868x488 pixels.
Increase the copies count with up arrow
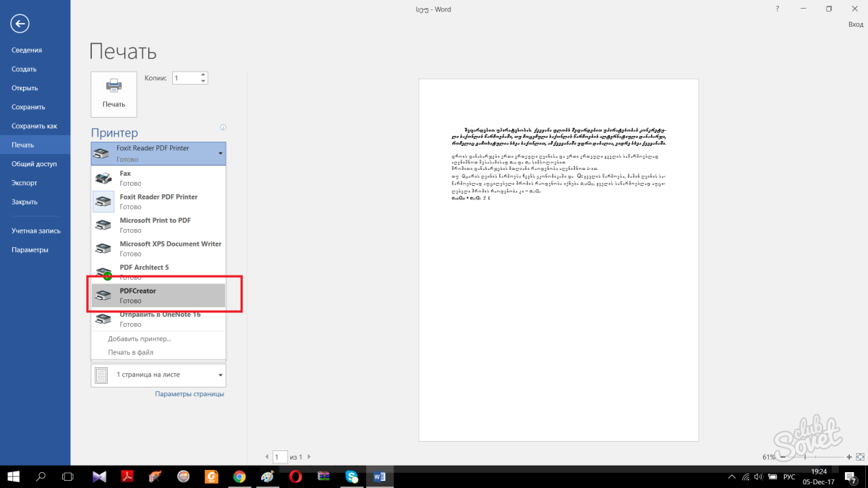point(203,74)
